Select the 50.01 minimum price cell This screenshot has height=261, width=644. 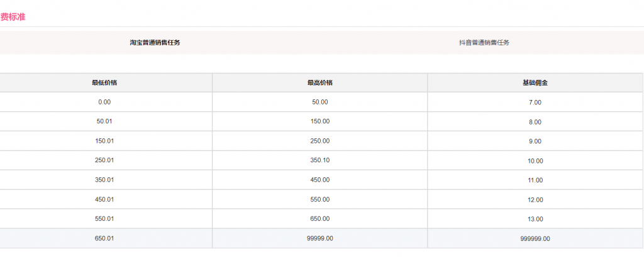[x=104, y=121]
